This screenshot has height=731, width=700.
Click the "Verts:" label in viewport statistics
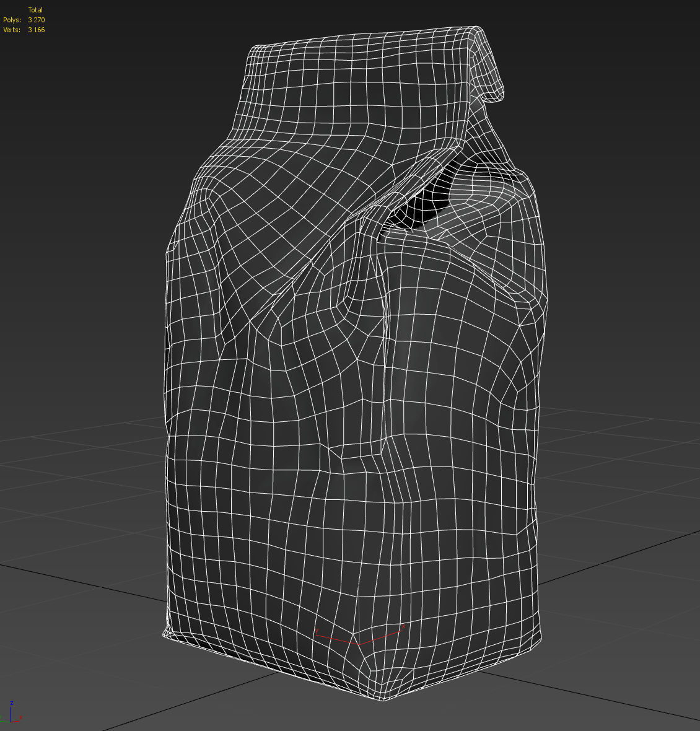(12, 30)
